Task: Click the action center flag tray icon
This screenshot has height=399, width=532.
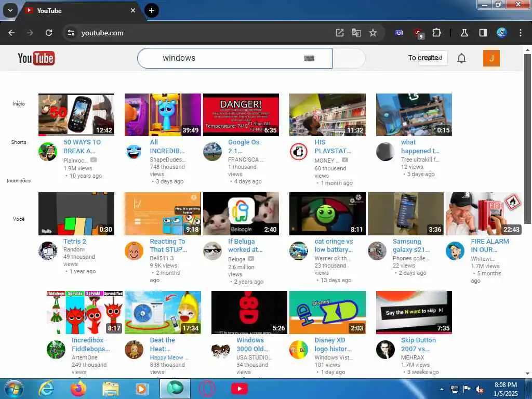Action: [467, 389]
